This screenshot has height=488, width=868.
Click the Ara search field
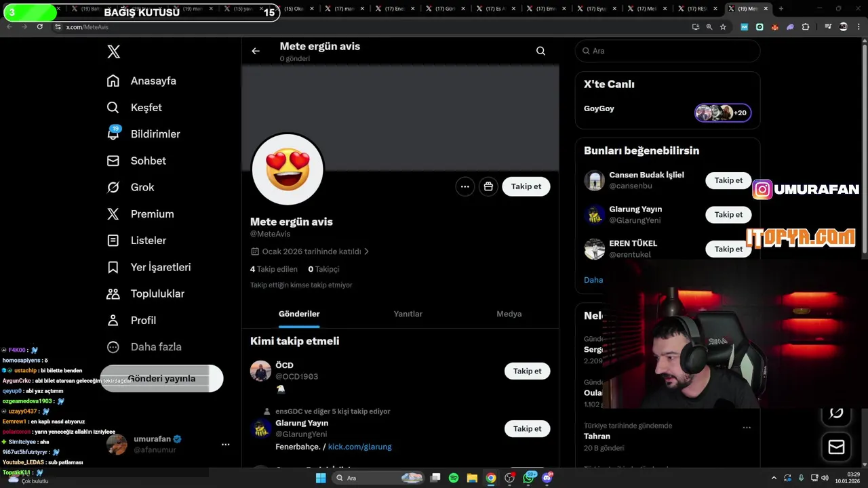[x=667, y=51]
